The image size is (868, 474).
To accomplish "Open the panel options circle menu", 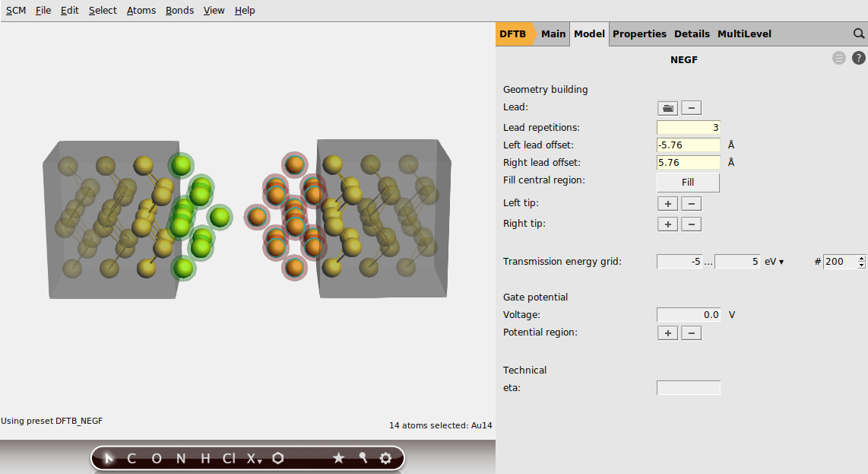I will click(838, 58).
